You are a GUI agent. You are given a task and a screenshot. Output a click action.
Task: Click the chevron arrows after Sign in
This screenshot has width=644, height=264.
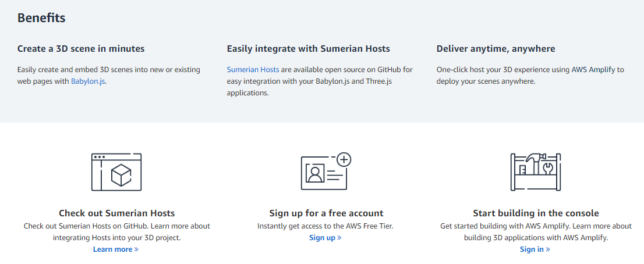548,249
